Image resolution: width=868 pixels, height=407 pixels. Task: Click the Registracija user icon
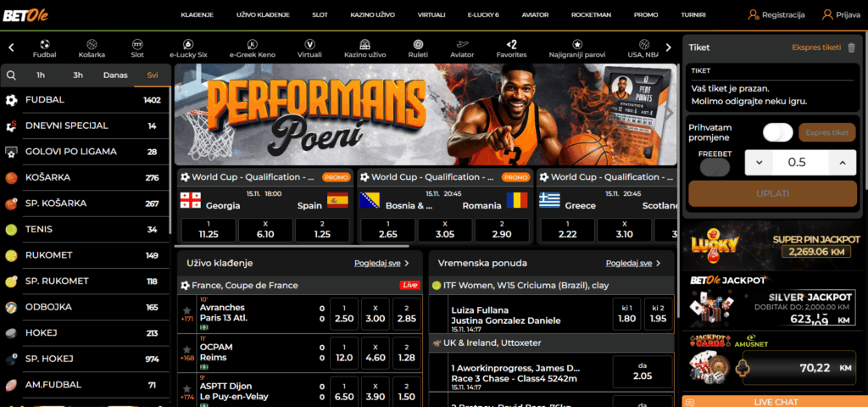pyautogui.click(x=754, y=15)
